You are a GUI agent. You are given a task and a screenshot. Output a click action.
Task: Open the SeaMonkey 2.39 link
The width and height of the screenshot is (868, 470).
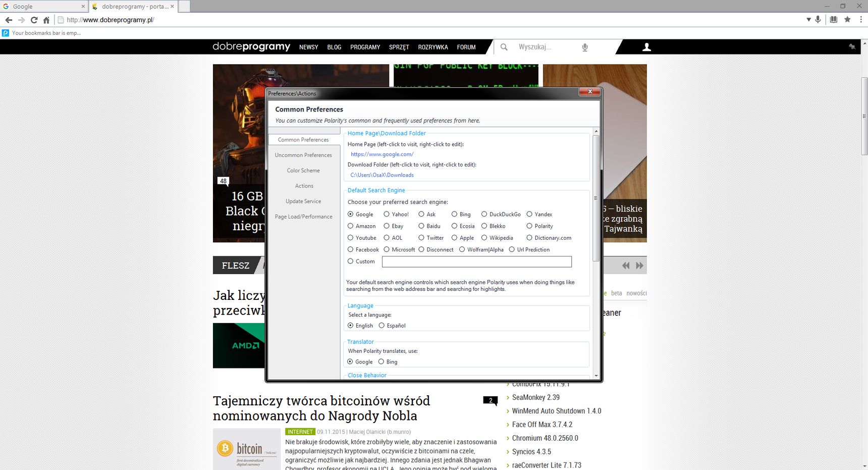coord(535,397)
